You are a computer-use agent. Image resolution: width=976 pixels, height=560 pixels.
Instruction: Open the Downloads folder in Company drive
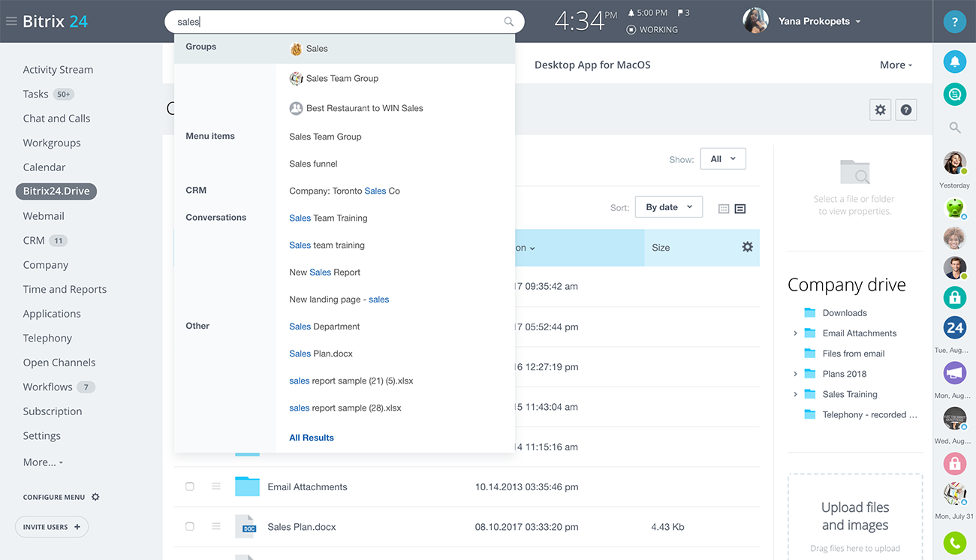pyautogui.click(x=844, y=313)
